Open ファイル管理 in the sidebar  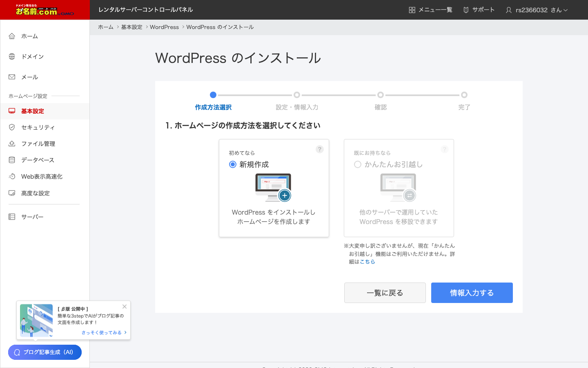tap(45, 144)
